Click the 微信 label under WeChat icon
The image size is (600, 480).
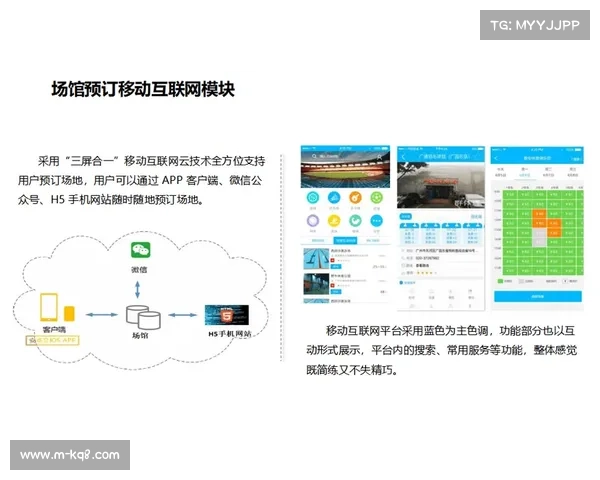[x=139, y=269]
